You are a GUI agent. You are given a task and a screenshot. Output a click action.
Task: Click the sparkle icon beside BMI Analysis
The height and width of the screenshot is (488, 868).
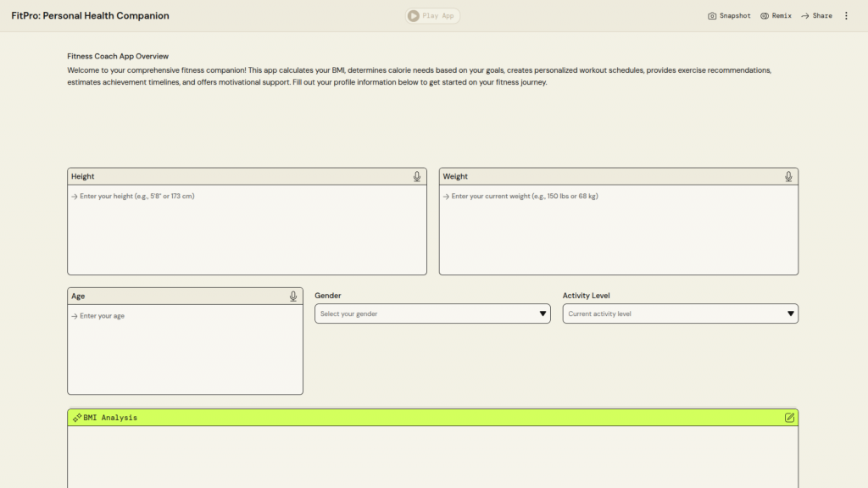pos(76,418)
